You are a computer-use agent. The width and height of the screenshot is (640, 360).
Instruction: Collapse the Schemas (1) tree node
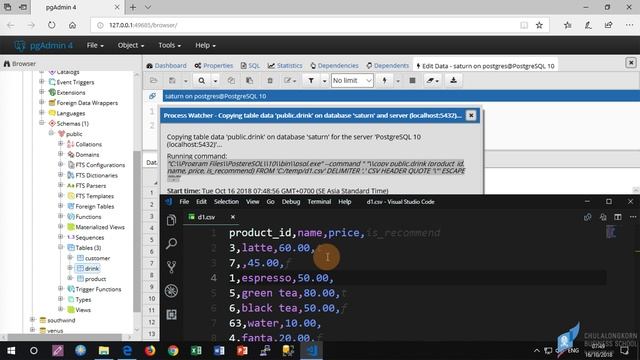pos(42,123)
